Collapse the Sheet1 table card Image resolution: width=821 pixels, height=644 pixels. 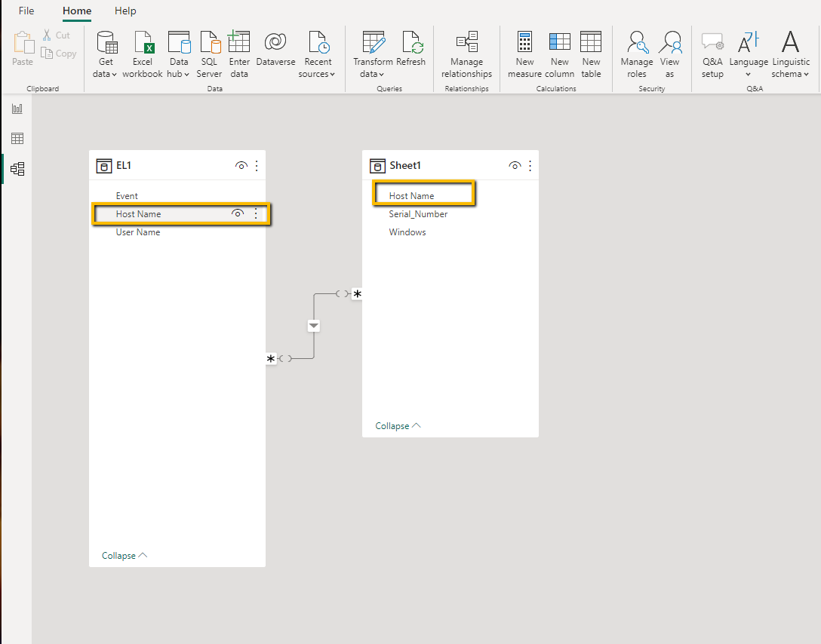point(398,426)
